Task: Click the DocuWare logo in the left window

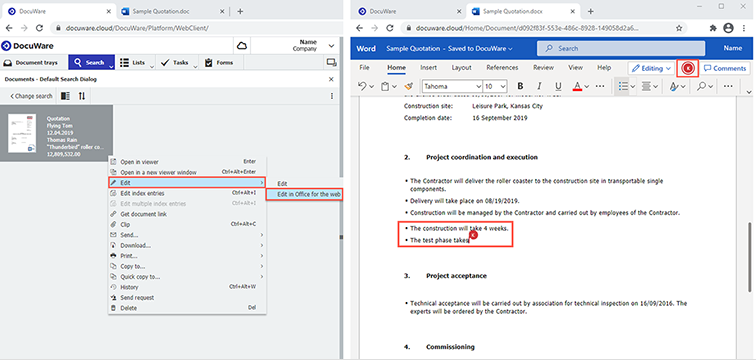Action: pyautogui.click(x=27, y=46)
